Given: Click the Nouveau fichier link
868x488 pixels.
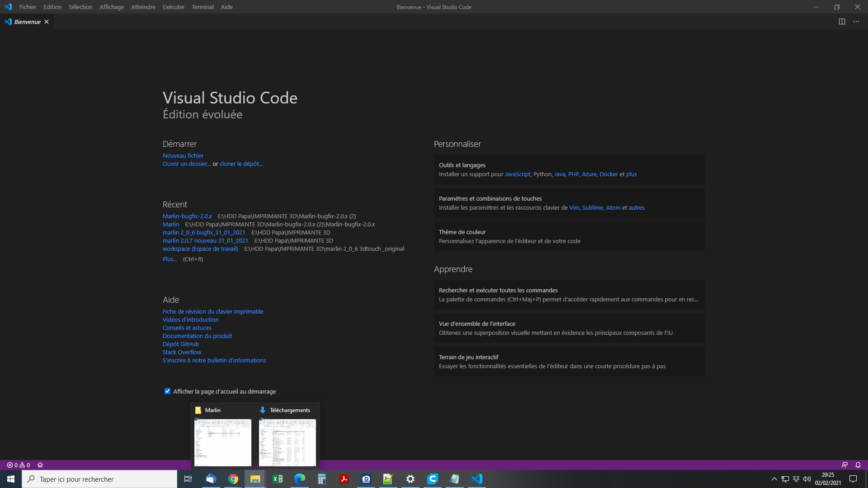Looking at the screenshot, I should (183, 155).
